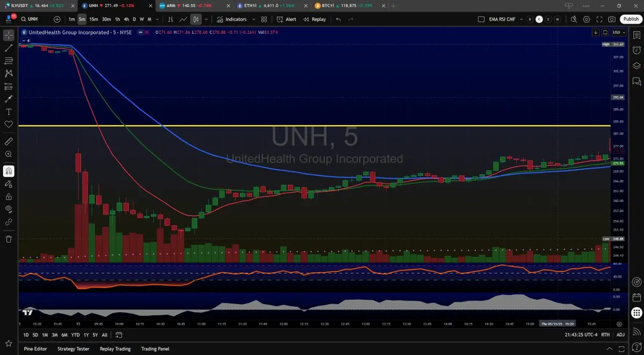Image resolution: width=644 pixels, height=355 pixels.
Task: Open the chart patterns tool
Action: point(9,74)
